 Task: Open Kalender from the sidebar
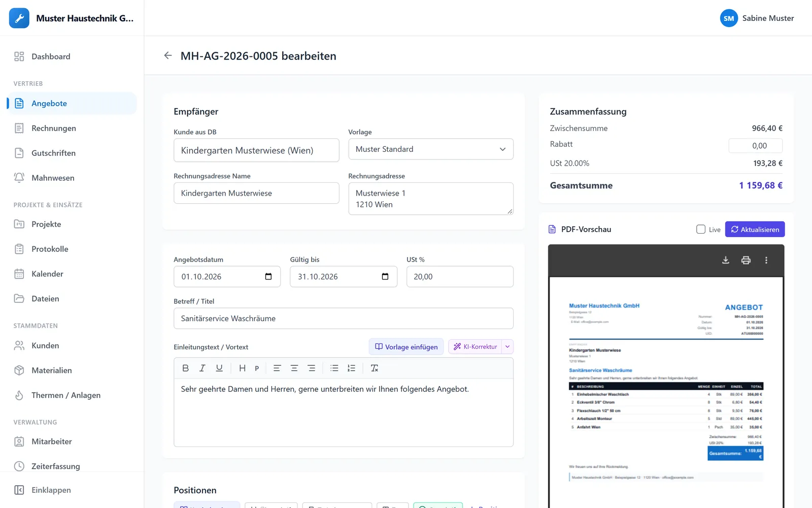pos(72,274)
